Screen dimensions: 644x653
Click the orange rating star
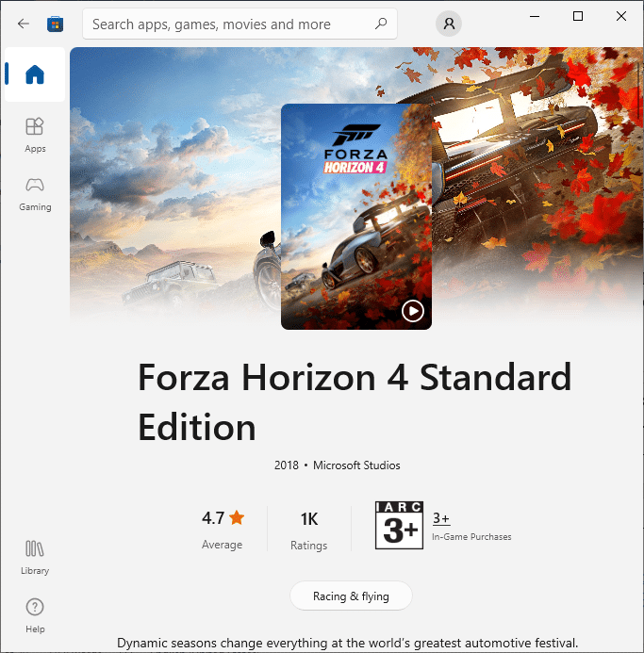click(237, 517)
